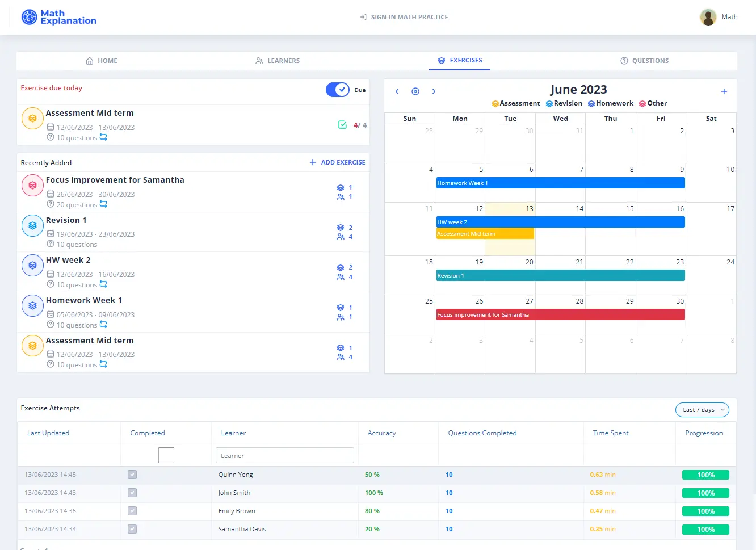Open the Last 7 days dropdown
This screenshot has width=756, height=550.
click(x=702, y=409)
